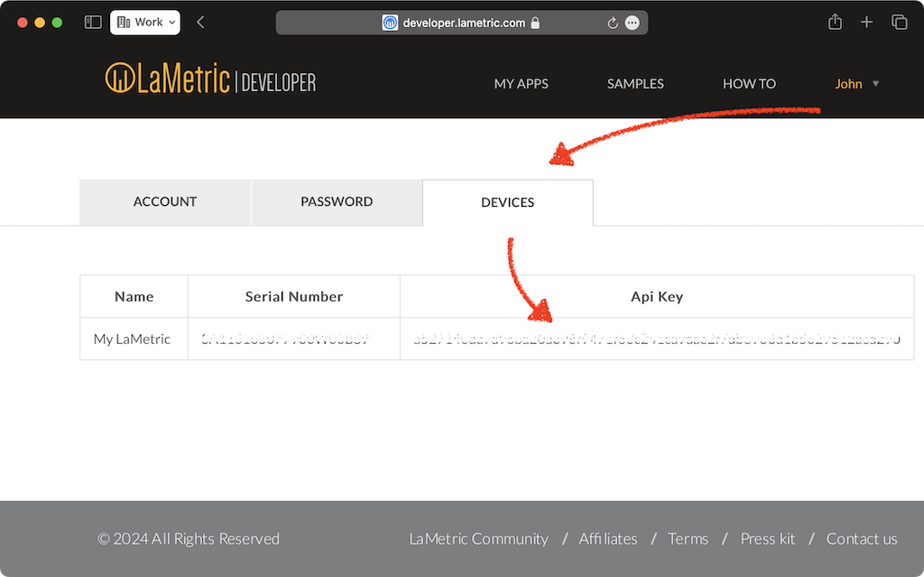This screenshot has height=577, width=924.
Task: Click the 2024 All Rights Reserved text
Action: tap(189, 539)
